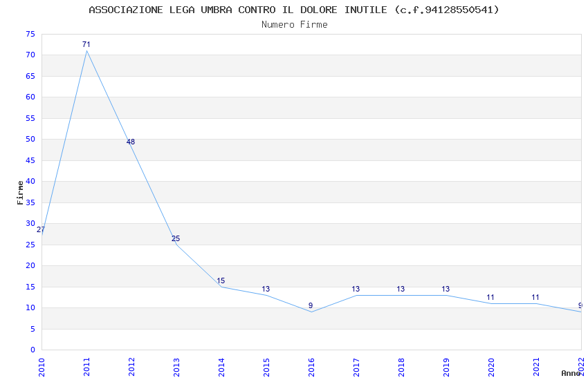Select the x-axis year label 2010
This screenshot has height=380, width=588.
[x=42, y=368]
